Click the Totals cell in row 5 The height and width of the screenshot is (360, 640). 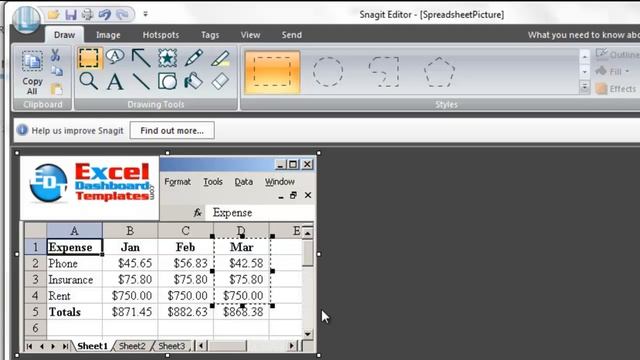[x=74, y=312]
